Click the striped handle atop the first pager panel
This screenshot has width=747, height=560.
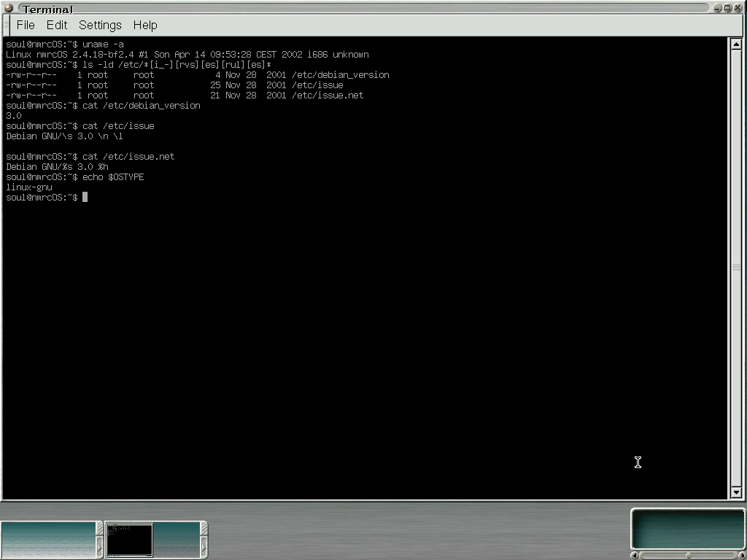(99, 529)
